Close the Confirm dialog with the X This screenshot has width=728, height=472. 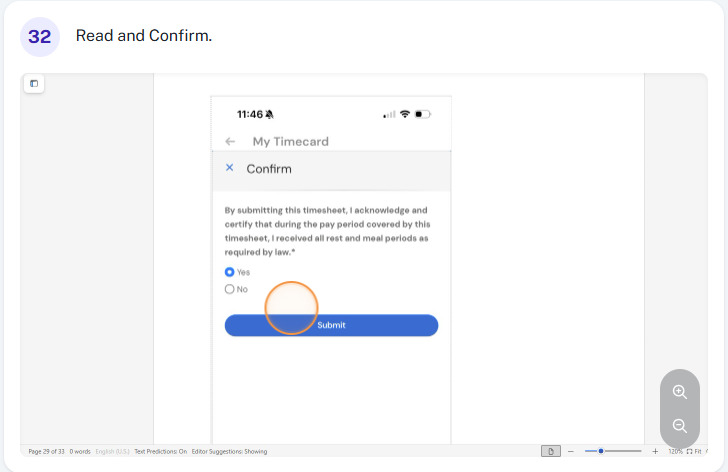(x=229, y=168)
